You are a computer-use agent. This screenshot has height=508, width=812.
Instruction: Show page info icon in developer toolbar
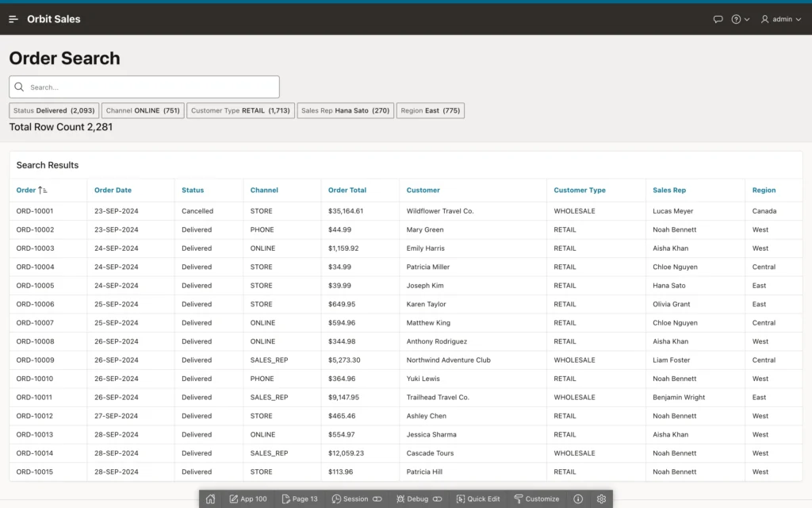point(578,498)
